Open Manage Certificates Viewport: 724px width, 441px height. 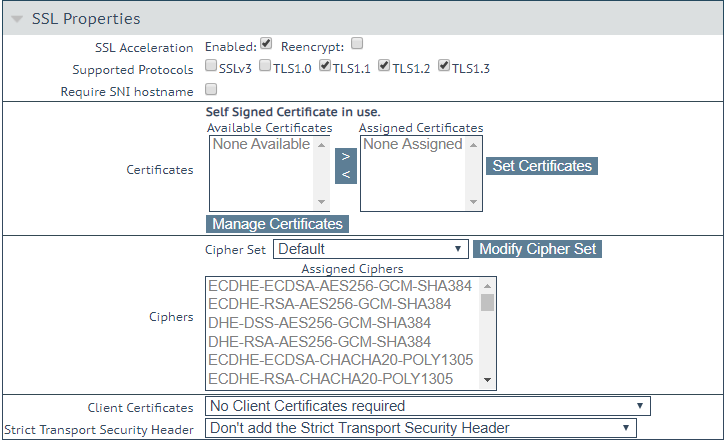(x=278, y=224)
